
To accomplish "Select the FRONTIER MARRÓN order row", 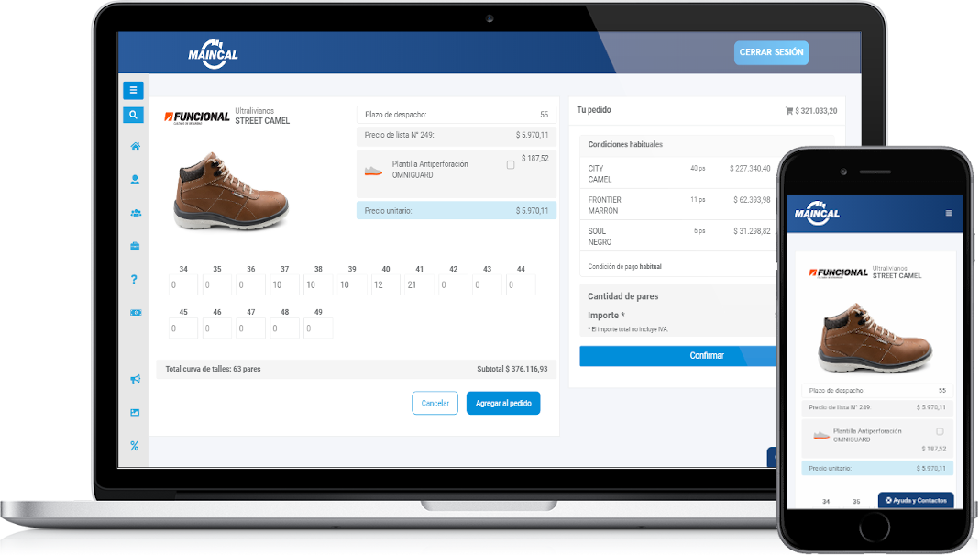I will pos(678,205).
